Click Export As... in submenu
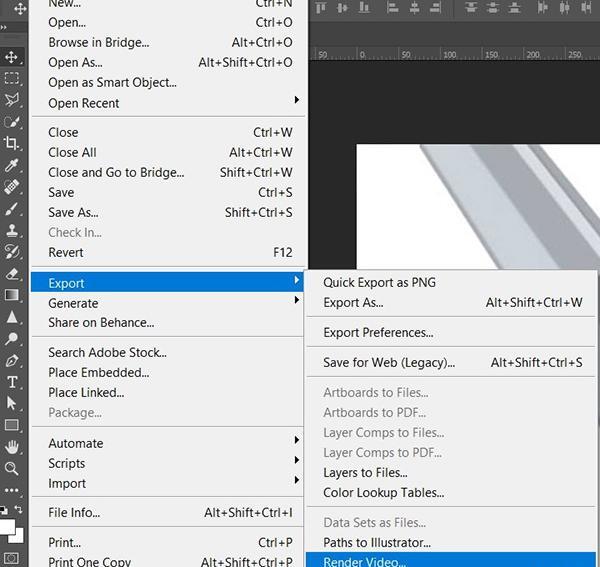This screenshot has width=600, height=567. (452, 303)
